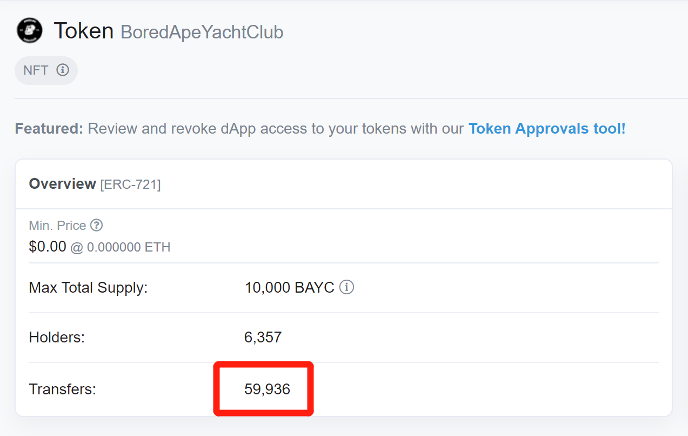Click the Token page heading
This screenshot has height=436, width=688.
[83, 31]
